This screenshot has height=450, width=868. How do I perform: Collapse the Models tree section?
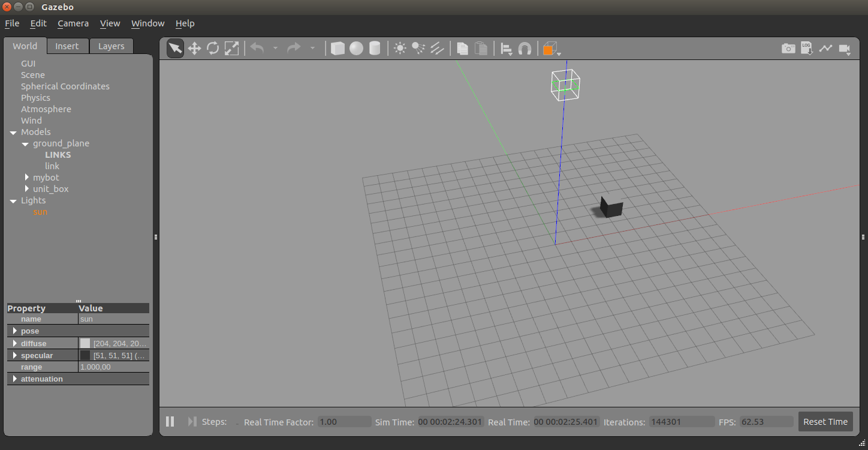[x=13, y=132]
